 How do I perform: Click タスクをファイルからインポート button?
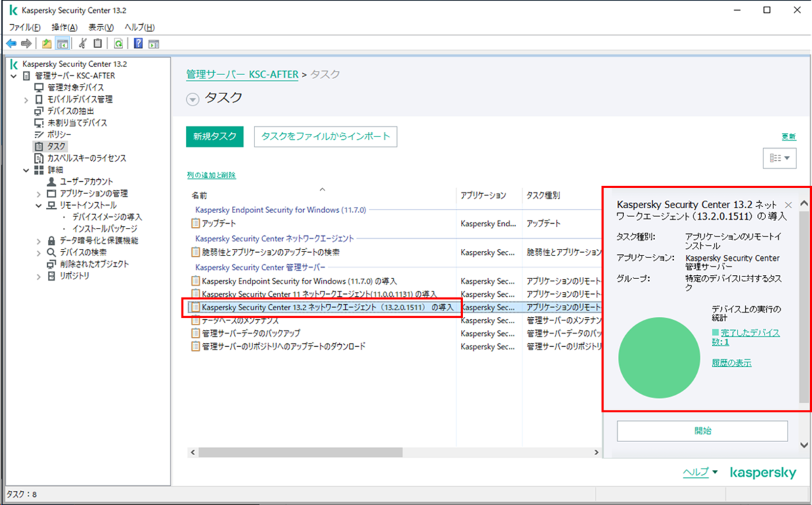325,136
